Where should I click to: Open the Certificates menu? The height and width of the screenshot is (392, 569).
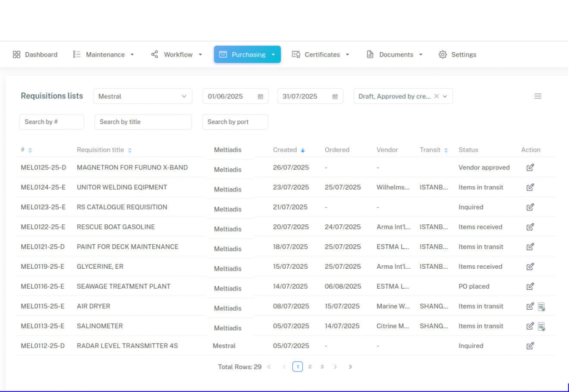(321, 54)
